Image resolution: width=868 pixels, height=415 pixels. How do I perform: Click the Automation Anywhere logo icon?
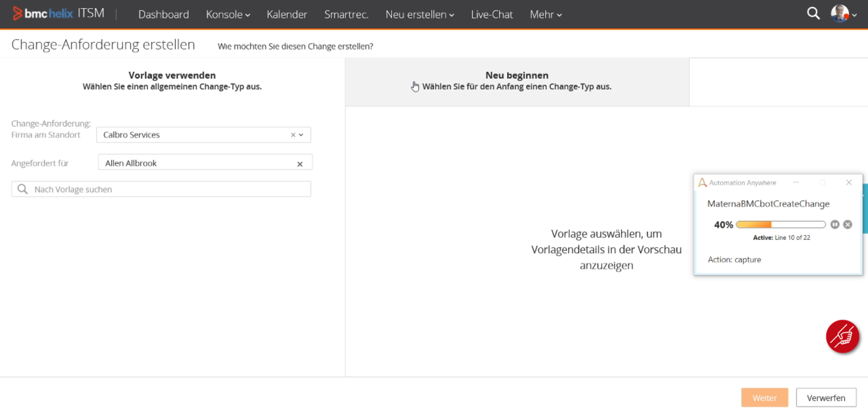[702, 182]
